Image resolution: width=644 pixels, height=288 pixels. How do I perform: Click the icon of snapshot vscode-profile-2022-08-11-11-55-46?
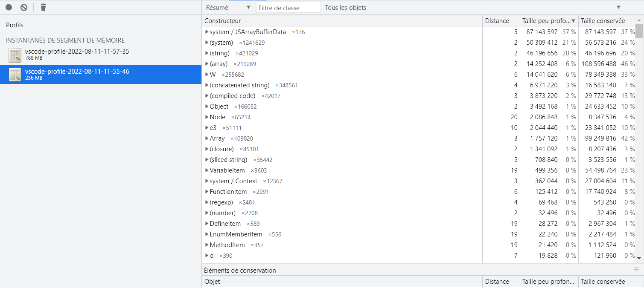click(x=15, y=75)
